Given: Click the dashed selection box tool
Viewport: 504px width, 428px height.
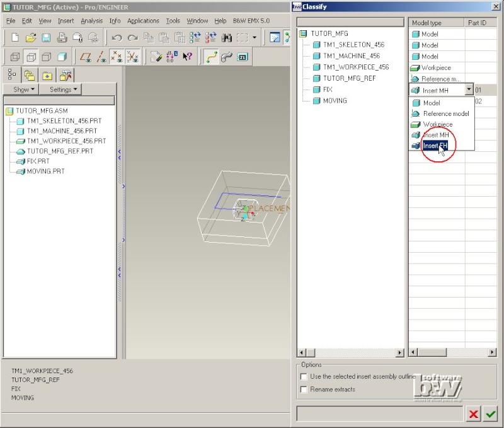Looking at the screenshot, I should pos(243,38).
